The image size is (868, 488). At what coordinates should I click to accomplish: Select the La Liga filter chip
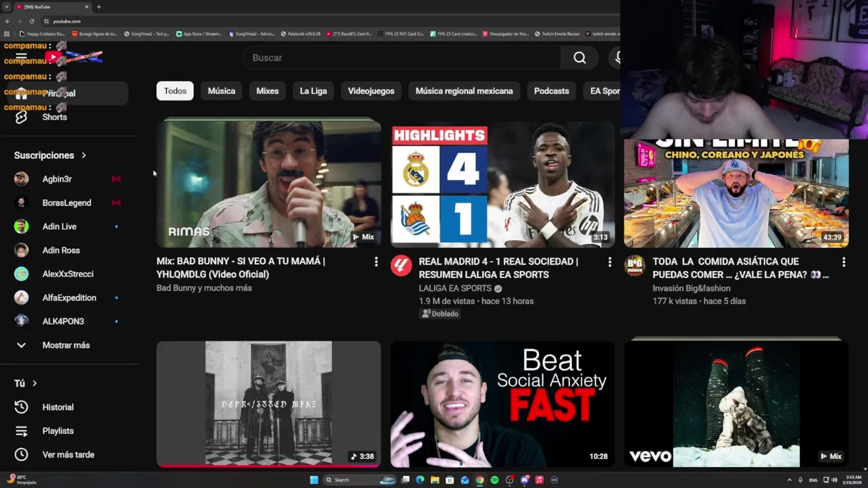click(x=313, y=91)
